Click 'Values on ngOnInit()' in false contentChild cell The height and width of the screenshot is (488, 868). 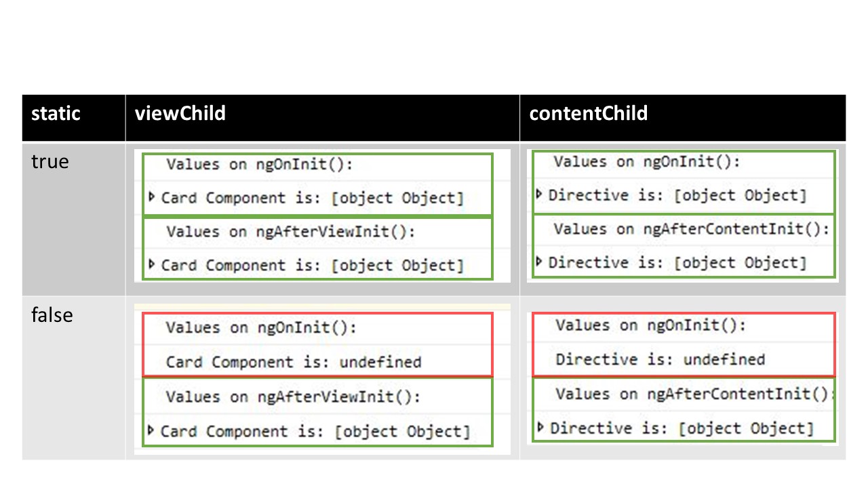pos(650,325)
